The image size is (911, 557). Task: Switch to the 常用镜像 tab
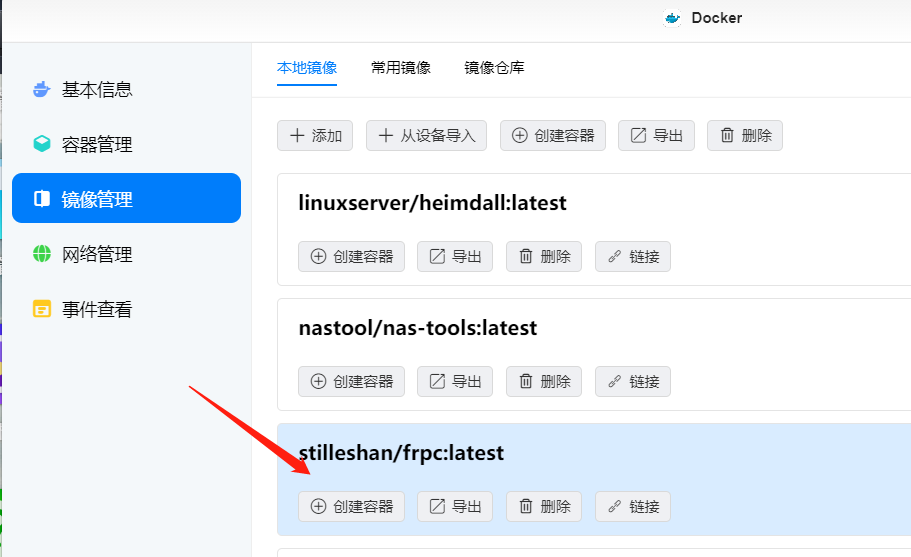pyautogui.click(x=401, y=68)
